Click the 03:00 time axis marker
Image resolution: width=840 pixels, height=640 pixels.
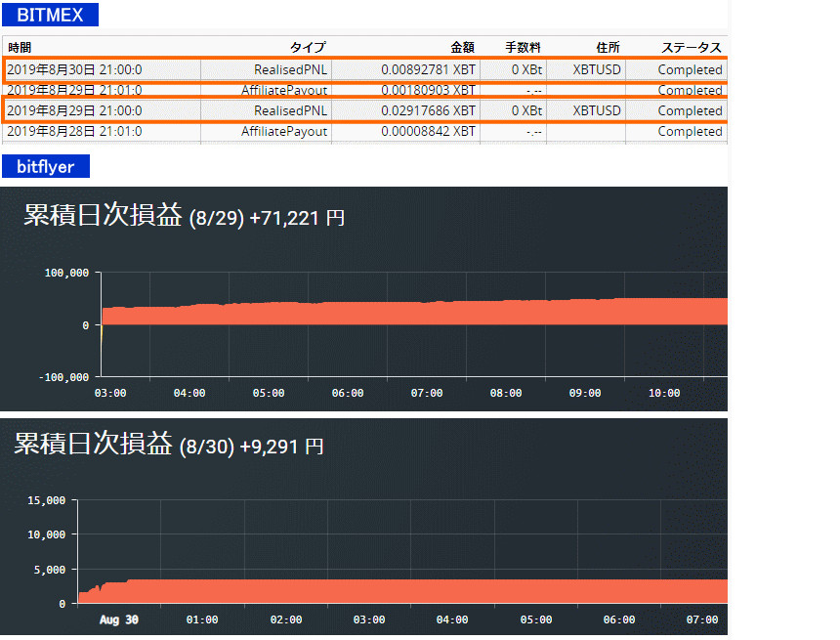tap(109, 393)
